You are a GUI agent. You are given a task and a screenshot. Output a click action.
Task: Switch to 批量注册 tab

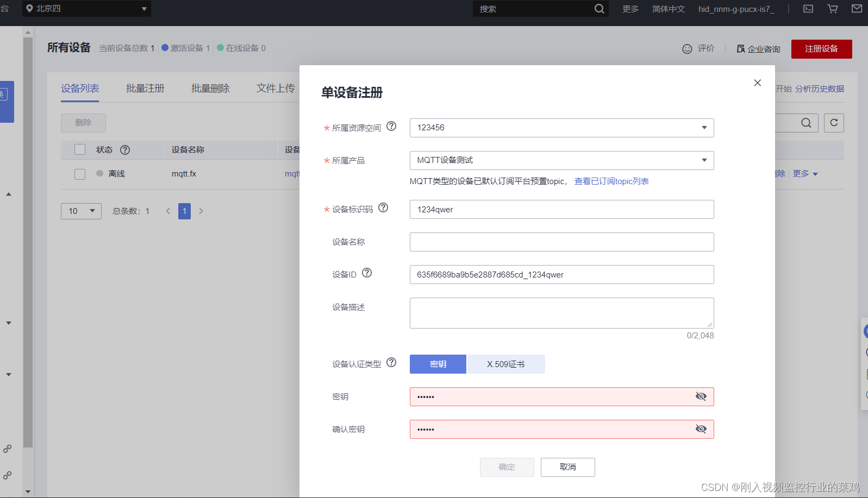coord(145,88)
